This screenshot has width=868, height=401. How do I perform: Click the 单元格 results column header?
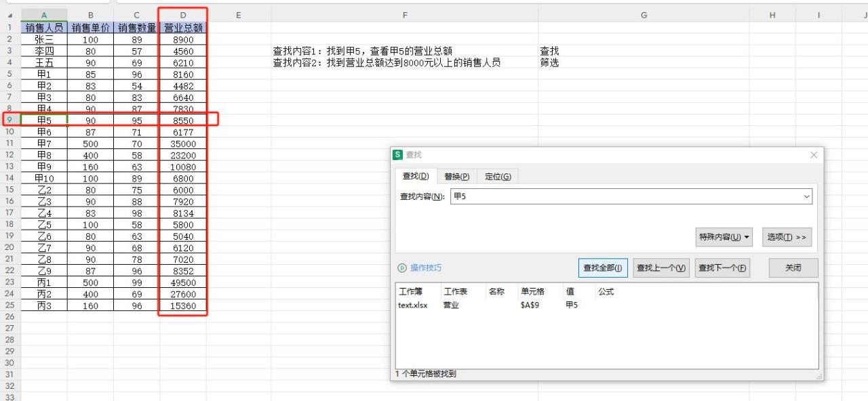pos(540,292)
